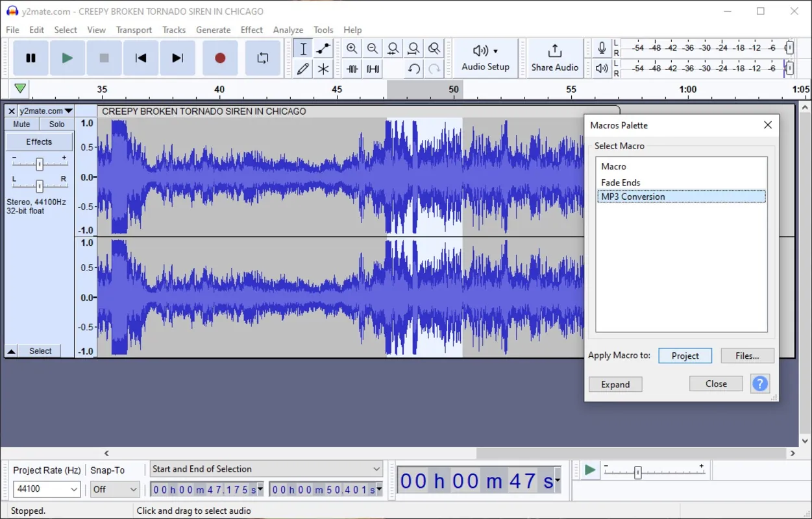This screenshot has width=812, height=519.
Task: Click the track Select button
Action: tap(40, 351)
